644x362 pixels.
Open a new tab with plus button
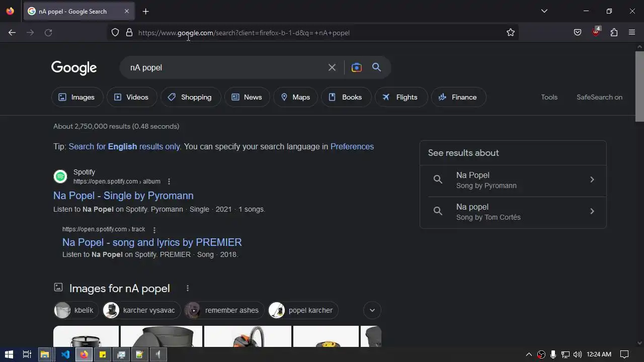pyautogui.click(x=145, y=11)
